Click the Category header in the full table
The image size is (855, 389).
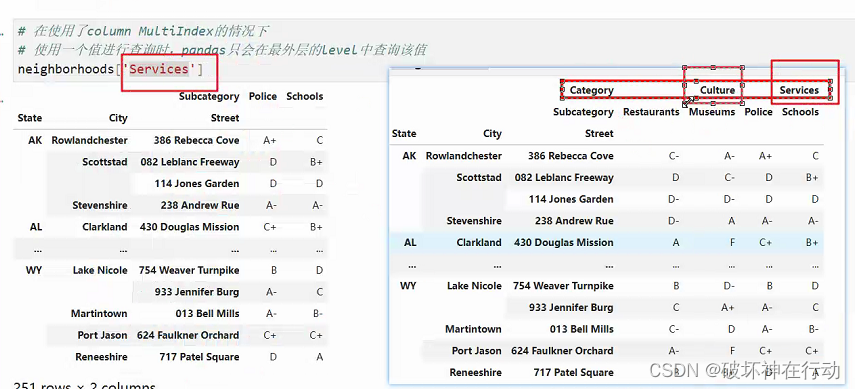[592, 91]
